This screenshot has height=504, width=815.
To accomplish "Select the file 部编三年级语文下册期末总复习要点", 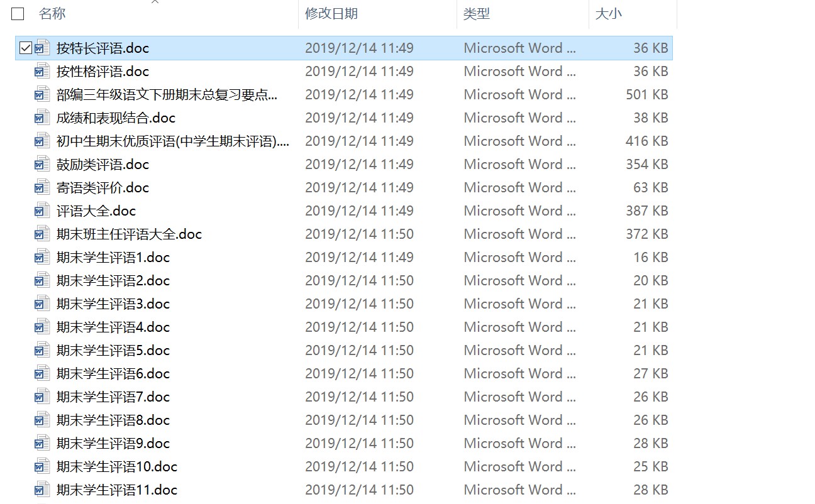I will pos(167,94).
